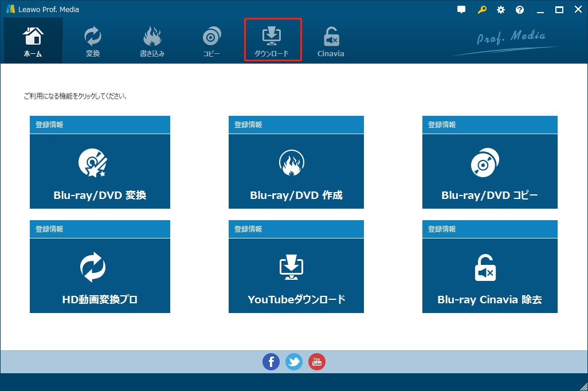The width and height of the screenshot is (588, 391).
Task: Open help via the question mark icon
Action: pos(520,10)
